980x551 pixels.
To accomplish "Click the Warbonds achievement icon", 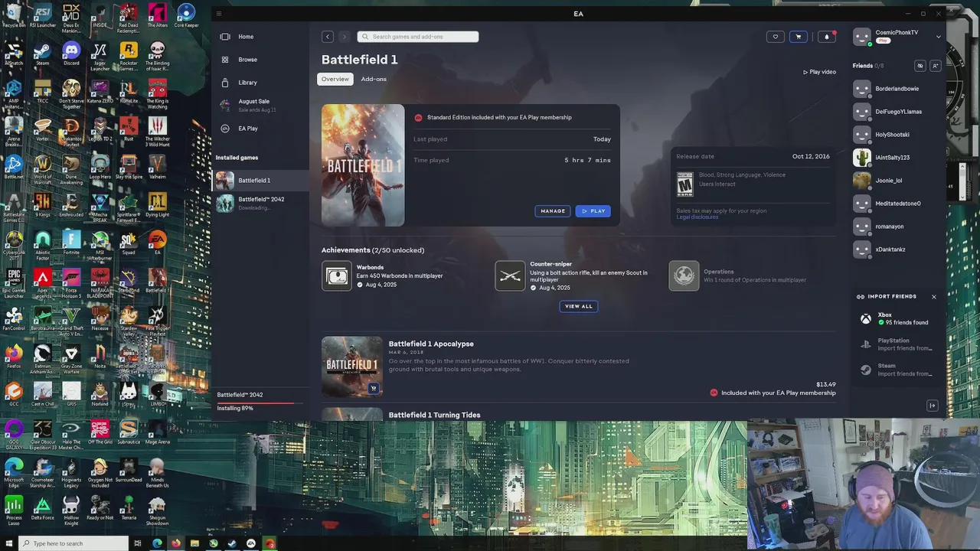I will tap(337, 276).
